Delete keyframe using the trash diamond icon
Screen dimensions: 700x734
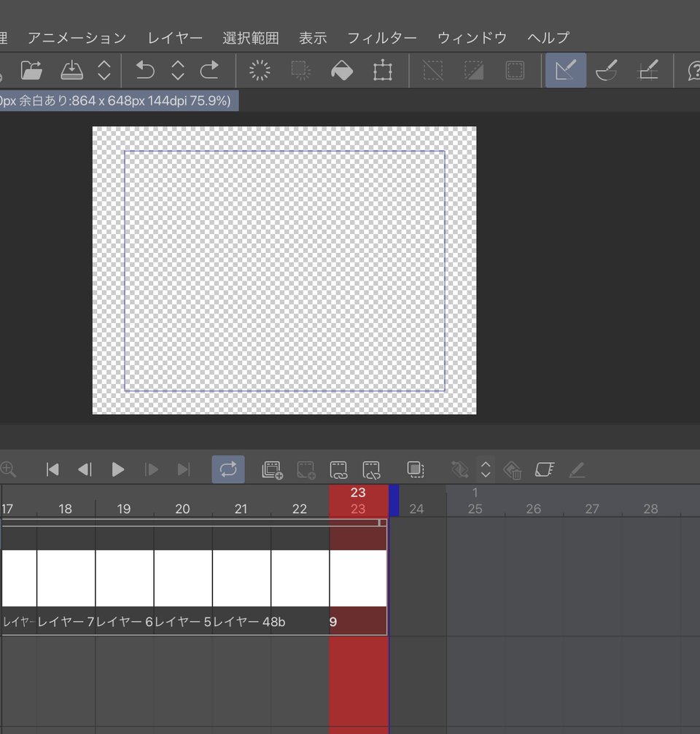(513, 469)
